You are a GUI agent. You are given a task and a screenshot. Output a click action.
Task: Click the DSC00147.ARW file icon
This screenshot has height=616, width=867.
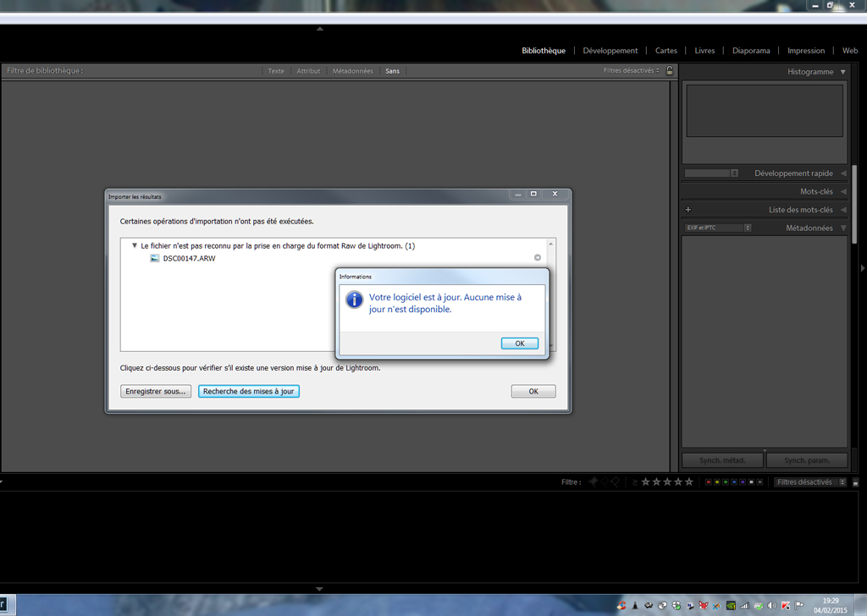click(x=155, y=258)
